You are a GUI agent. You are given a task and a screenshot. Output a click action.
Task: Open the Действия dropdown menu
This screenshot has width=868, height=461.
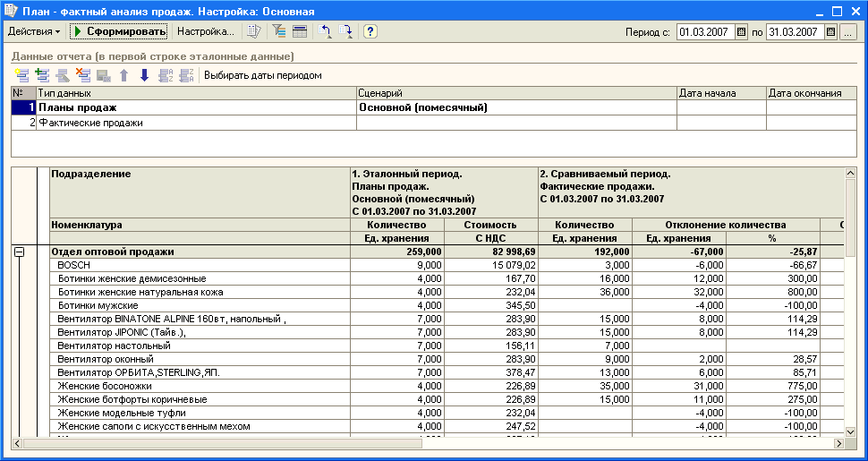coord(34,31)
